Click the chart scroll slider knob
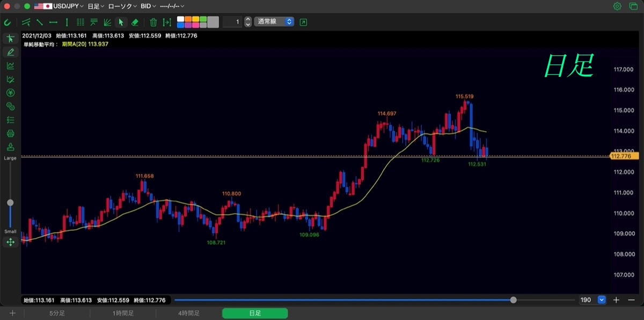The width and height of the screenshot is (644, 320). click(x=514, y=300)
